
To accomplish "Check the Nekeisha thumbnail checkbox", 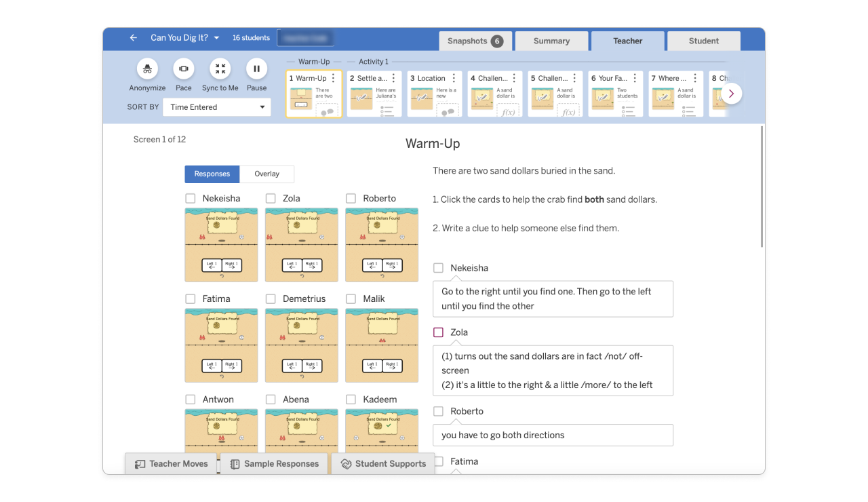I will 191,199.
